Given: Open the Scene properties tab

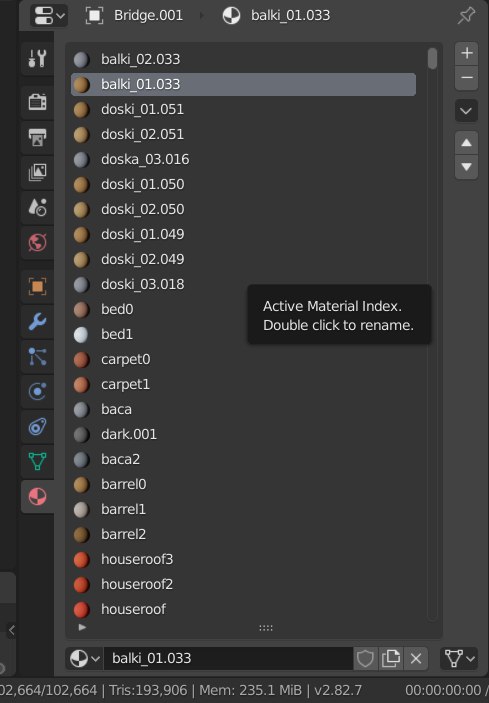Looking at the screenshot, I should pos(37,207).
